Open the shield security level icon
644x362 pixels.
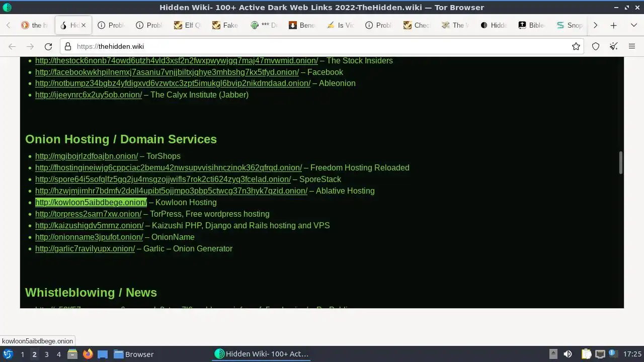coord(596,46)
